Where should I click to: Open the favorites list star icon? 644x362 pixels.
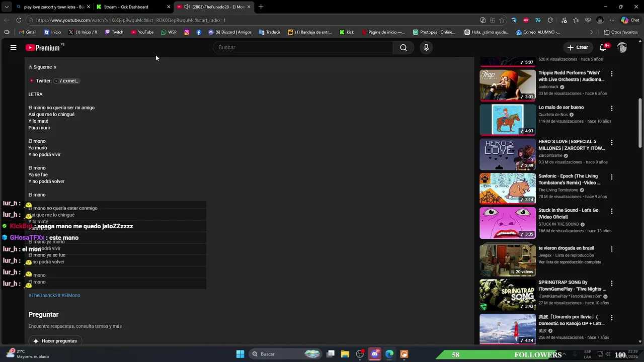tap(576, 20)
